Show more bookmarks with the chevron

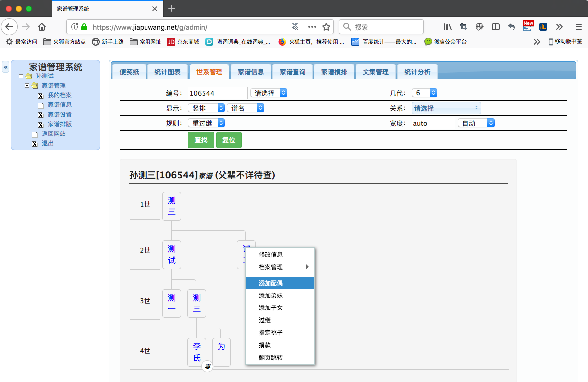tap(537, 42)
